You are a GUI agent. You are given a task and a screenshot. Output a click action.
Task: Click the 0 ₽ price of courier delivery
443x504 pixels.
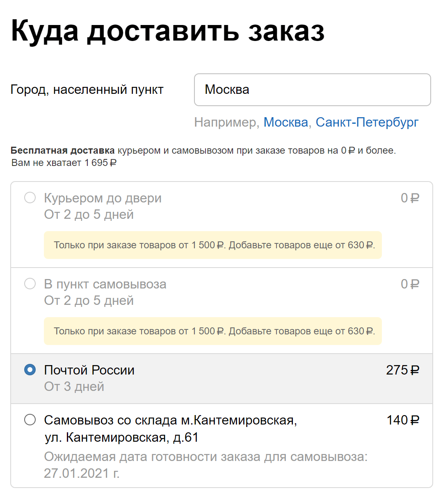click(x=410, y=198)
